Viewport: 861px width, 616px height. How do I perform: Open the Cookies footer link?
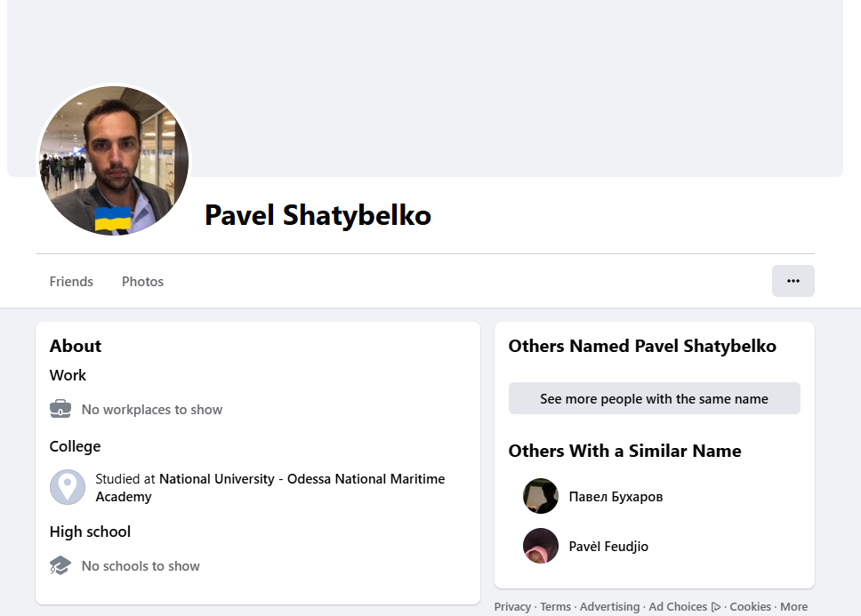(750, 607)
